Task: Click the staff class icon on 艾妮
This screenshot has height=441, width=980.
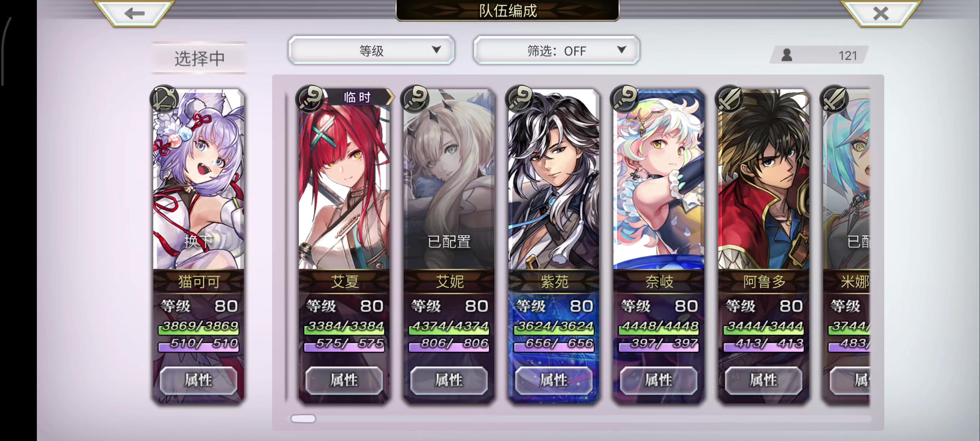Action: tap(415, 99)
